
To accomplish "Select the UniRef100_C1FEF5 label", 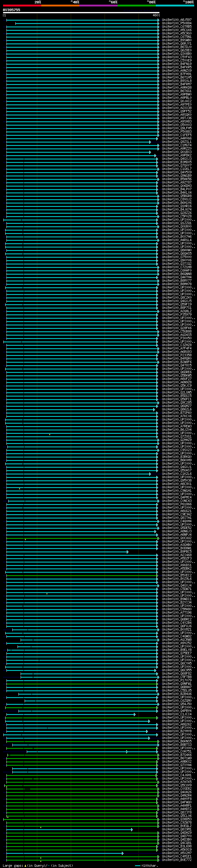I will tap(177, 135).
